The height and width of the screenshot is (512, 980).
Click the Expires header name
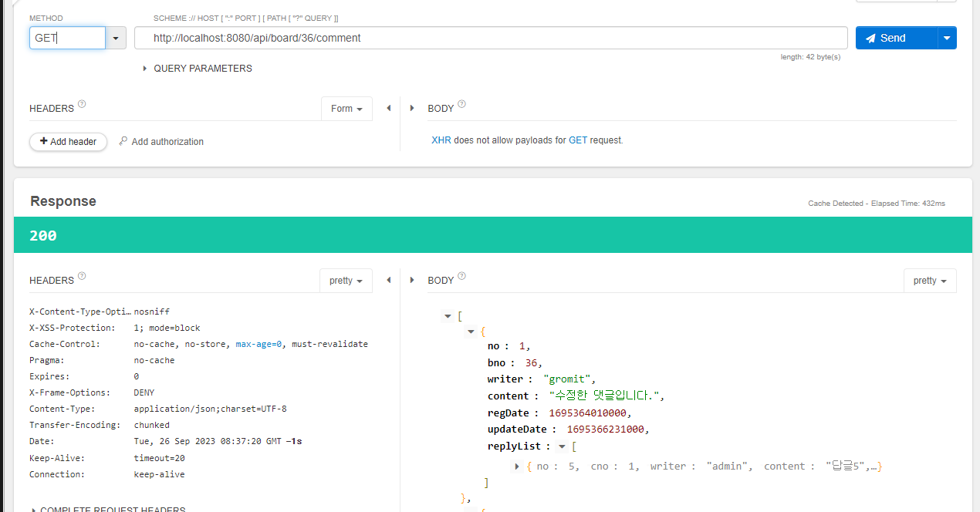tap(49, 376)
